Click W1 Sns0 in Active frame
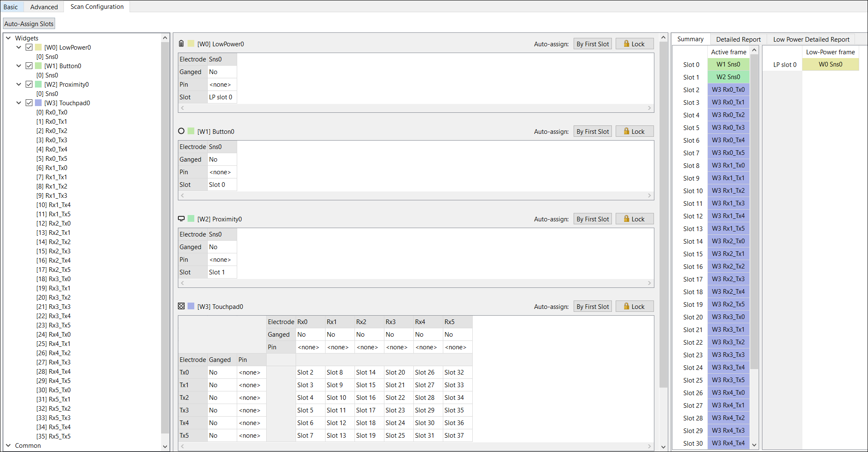868x452 pixels. 728,64
